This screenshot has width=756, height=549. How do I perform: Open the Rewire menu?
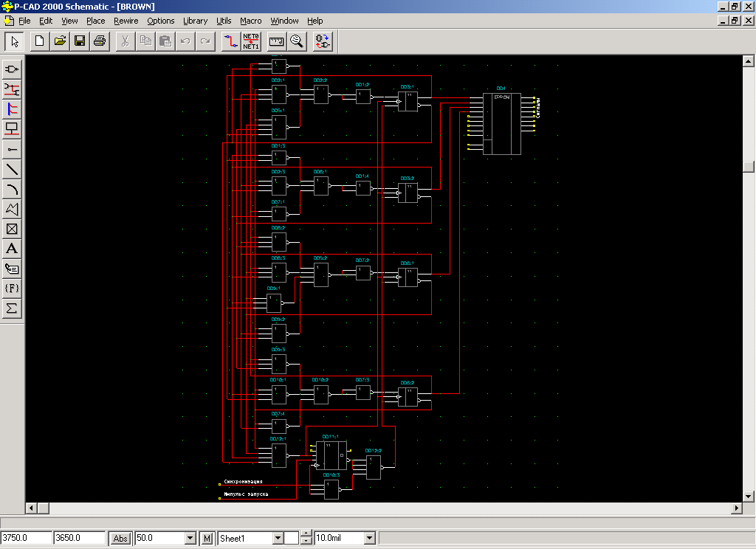(x=126, y=21)
